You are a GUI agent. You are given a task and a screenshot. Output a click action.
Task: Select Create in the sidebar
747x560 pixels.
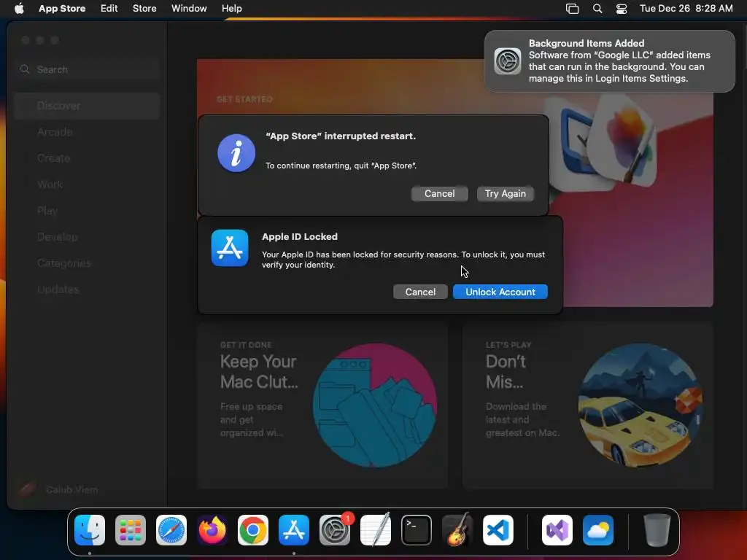pyautogui.click(x=88, y=158)
